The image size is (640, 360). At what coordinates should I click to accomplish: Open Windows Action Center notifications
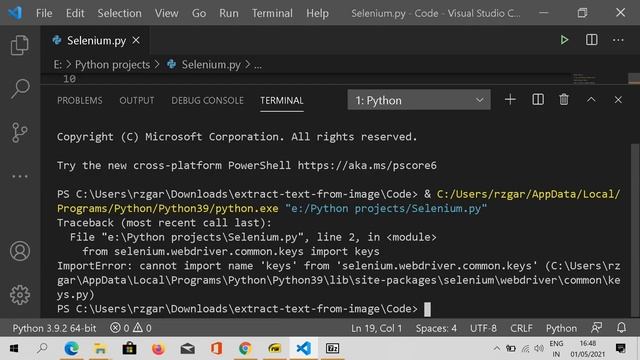(x=621, y=348)
